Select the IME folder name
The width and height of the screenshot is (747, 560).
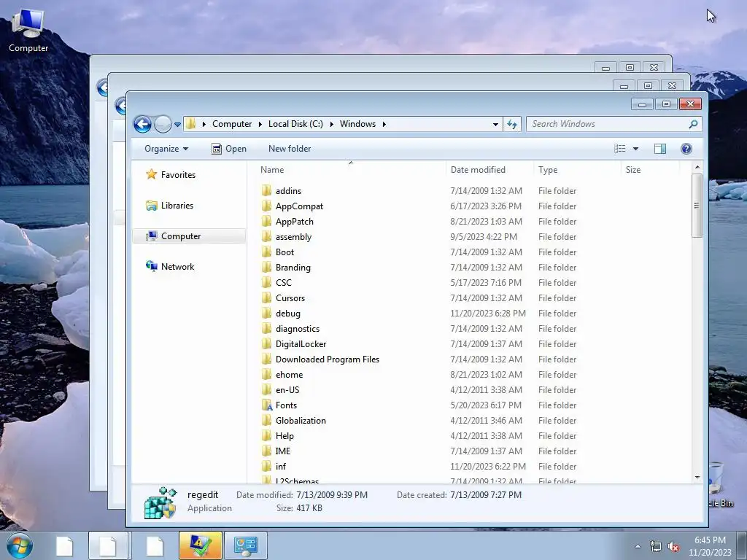(282, 451)
